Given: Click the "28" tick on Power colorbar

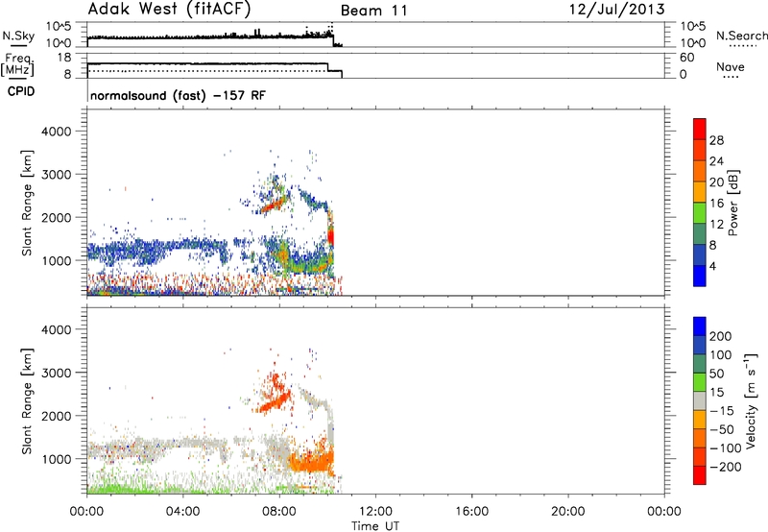Looking at the screenshot, I should pos(716,140).
